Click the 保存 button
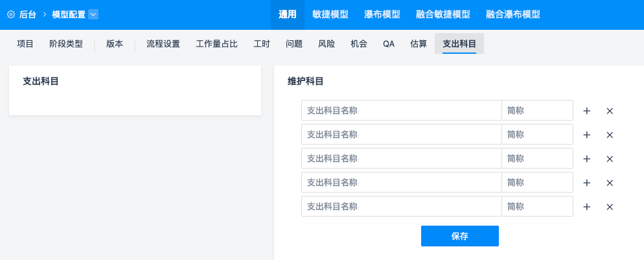Screen dimensions: 644x260 coord(459,236)
